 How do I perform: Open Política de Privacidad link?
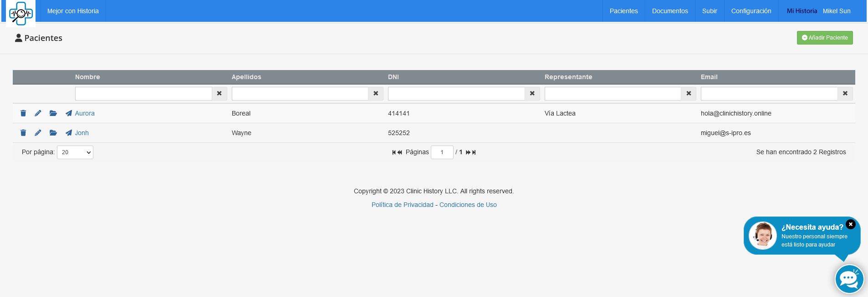click(403, 205)
